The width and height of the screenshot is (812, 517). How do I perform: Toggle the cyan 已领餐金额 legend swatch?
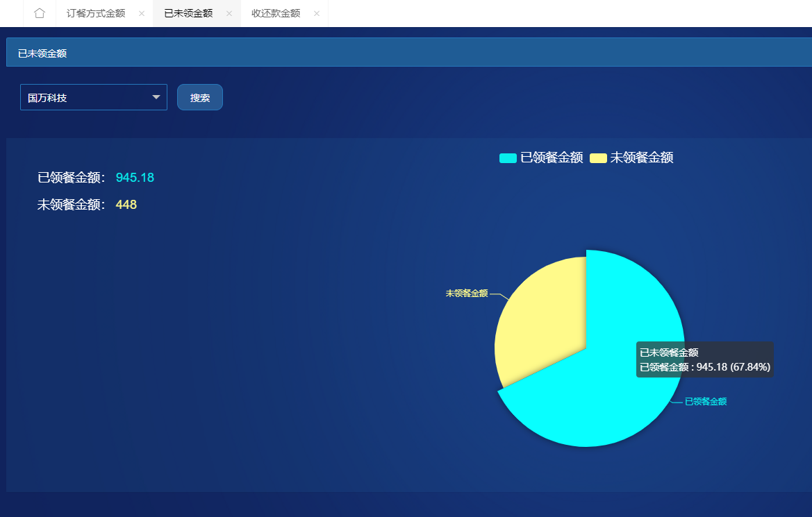pos(508,158)
